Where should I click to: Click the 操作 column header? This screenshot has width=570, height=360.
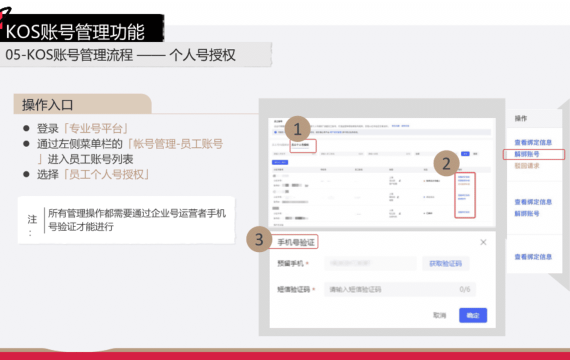pyautogui.click(x=521, y=118)
